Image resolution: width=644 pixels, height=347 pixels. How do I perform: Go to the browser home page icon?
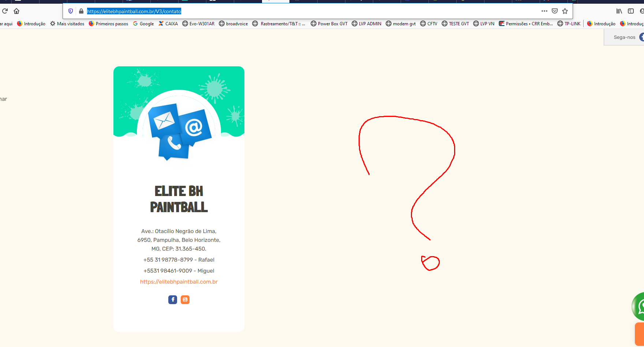pyautogui.click(x=16, y=11)
